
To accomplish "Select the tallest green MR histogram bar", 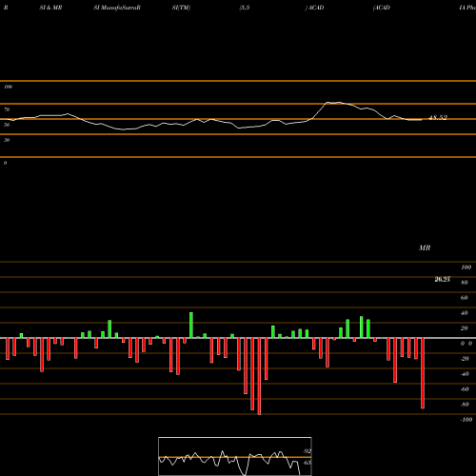I will (191, 326).
